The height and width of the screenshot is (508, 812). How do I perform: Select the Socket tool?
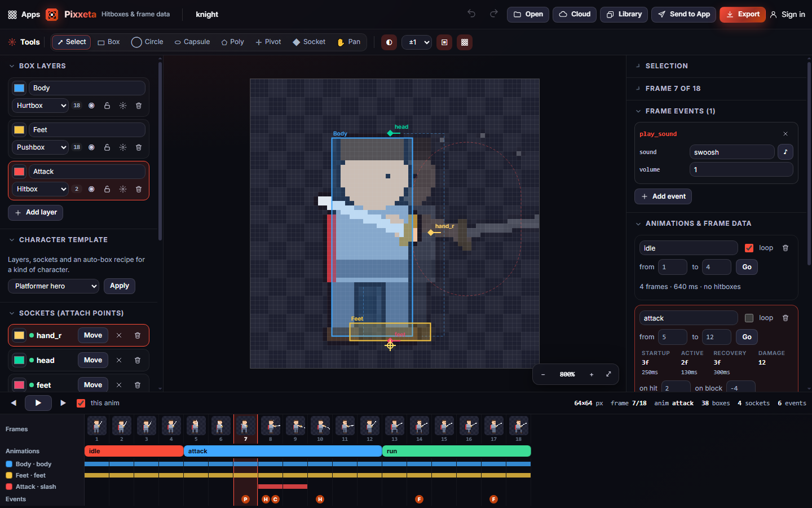pyautogui.click(x=308, y=42)
